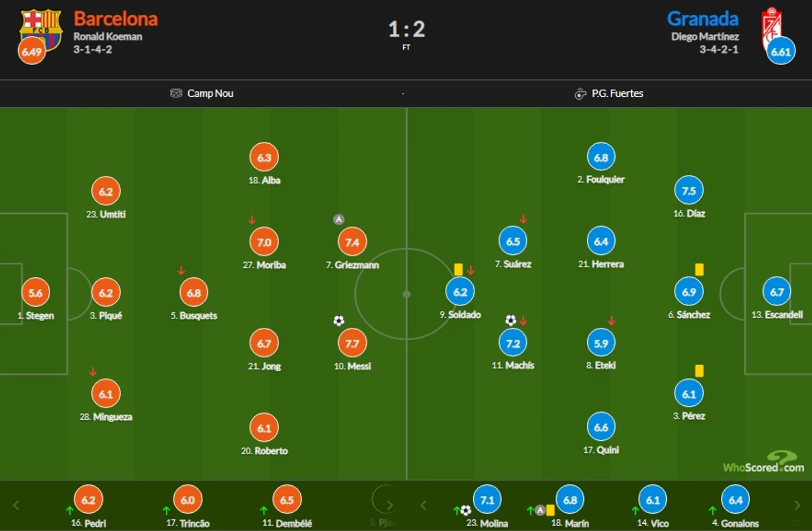Click the referee whistle icon
Image resolution: width=812 pixels, height=531 pixels.
coord(580,94)
